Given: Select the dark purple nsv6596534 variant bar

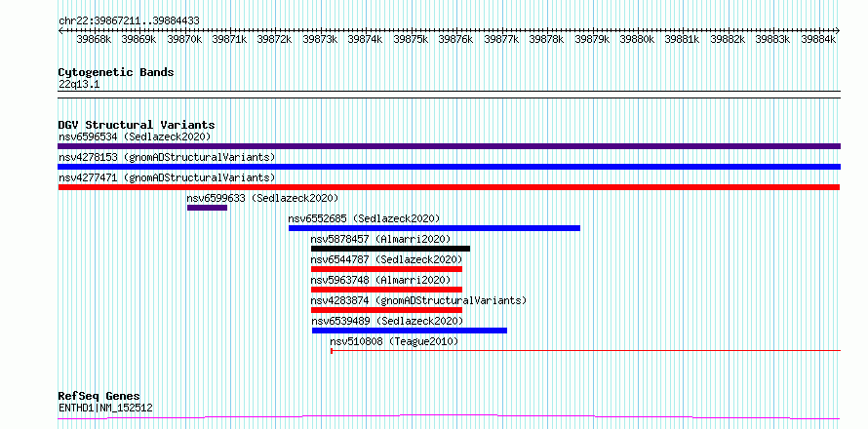Looking at the screenshot, I should click(449, 146).
